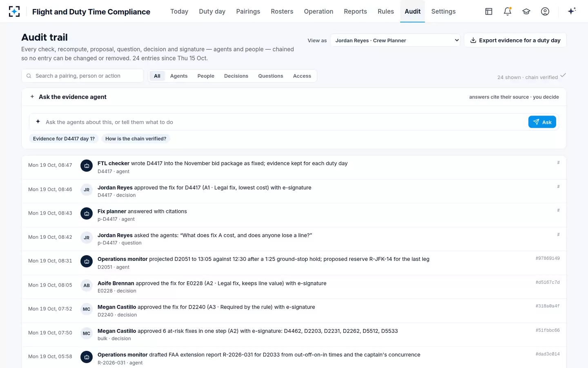588x368 pixels.
Task: Switch to the Rules tab
Action: (386, 11)
